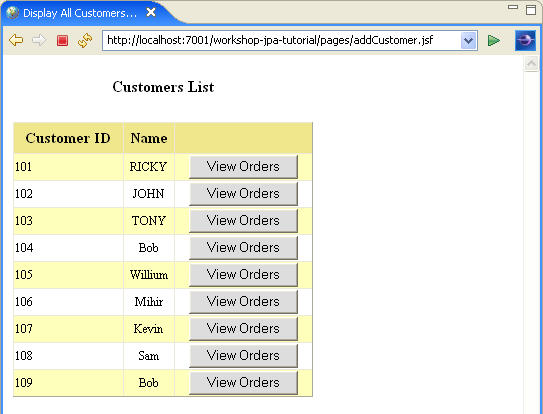View Orders for customer JOHN
Viewport: 543px width, 414px height.
click(x=243, y=194)
